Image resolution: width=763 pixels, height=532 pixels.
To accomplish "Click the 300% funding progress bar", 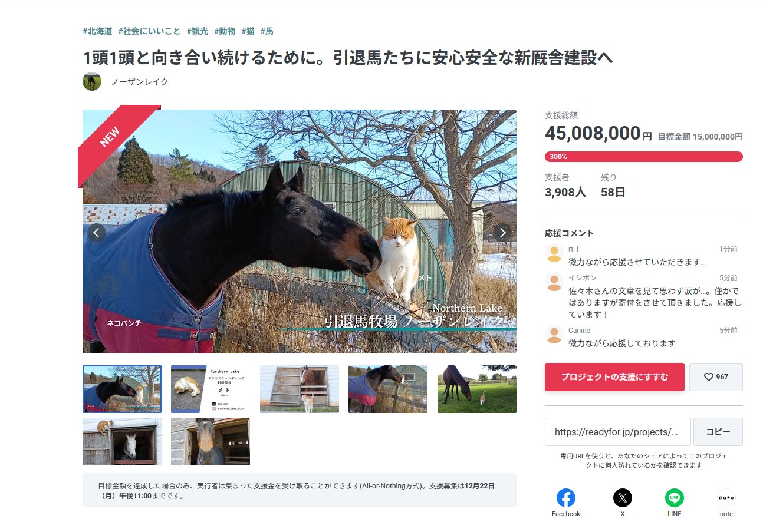I will (x=644, y=157).
